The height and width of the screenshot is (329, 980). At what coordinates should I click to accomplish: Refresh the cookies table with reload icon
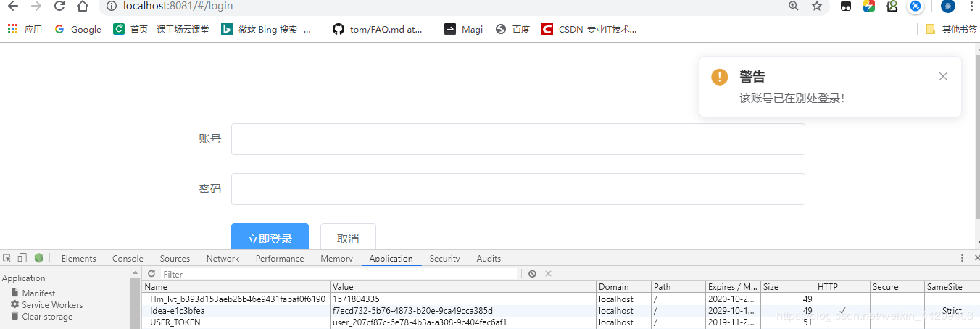(151, 274)
